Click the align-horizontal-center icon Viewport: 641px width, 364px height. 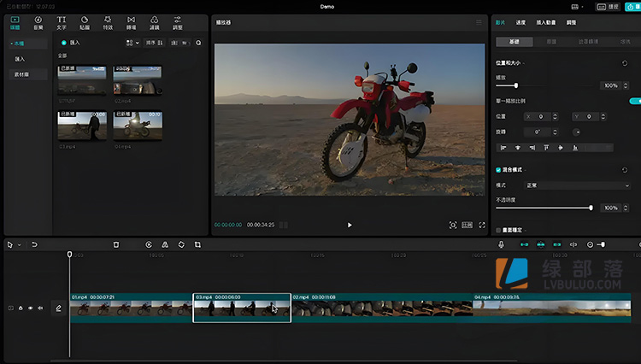click(x=518, y=148)
